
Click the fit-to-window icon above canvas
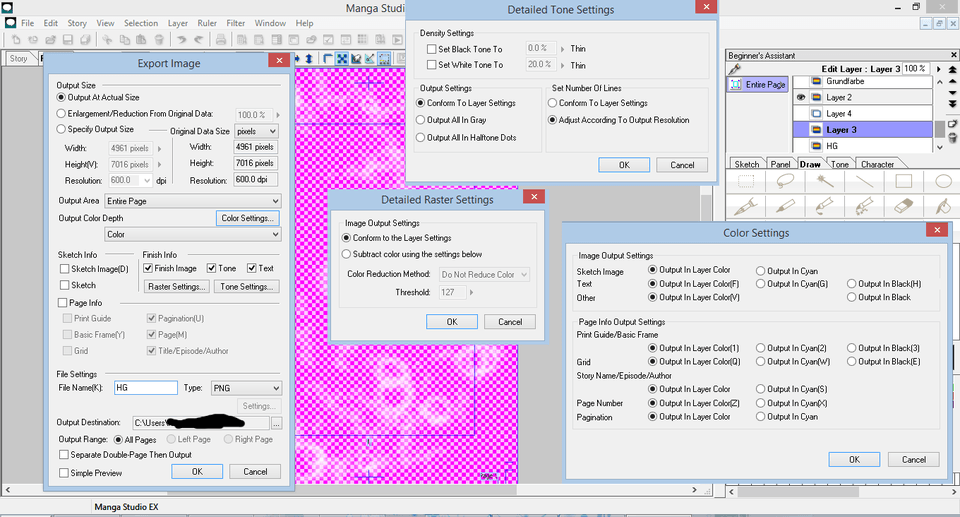point(342,58)
